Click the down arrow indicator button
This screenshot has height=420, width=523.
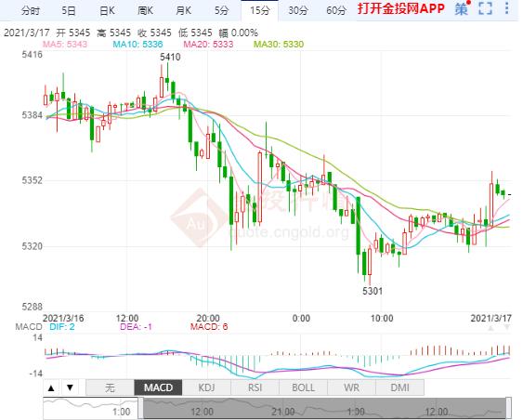tap(70, 387)
